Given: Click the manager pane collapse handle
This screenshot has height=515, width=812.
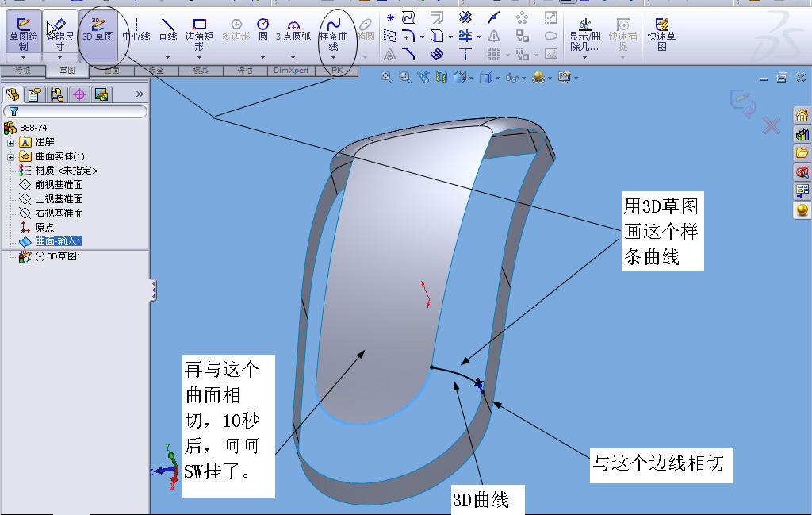Looking at the screenshot, I should tap(153, 290).
